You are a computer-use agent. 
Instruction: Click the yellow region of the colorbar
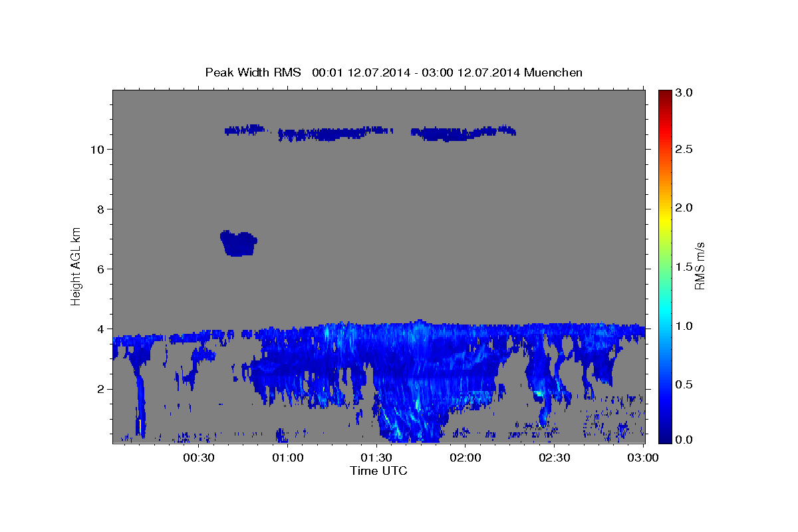[665, 219]
